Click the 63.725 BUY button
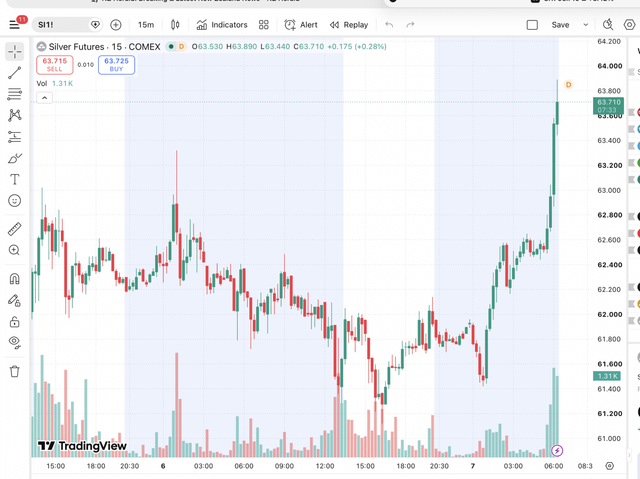 (x=116, y=64)
